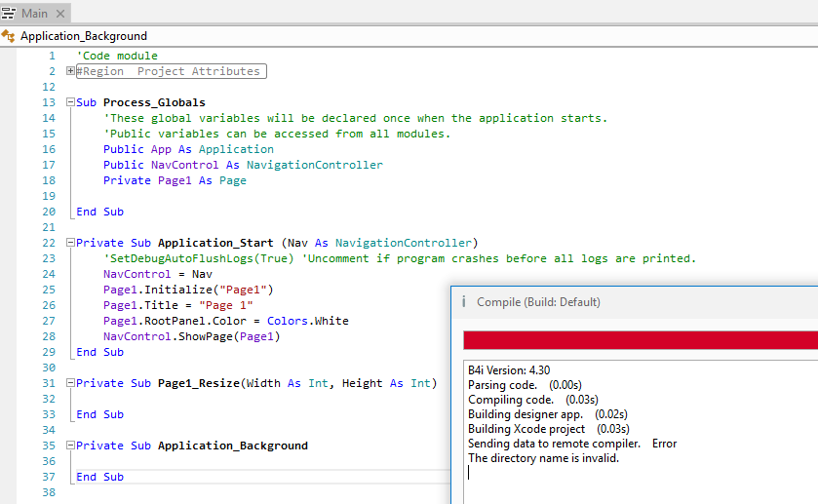The image size is (818, 504).
Task: Switch to the Main code tab
Action: pyautogui.click(x=34, y=14)
